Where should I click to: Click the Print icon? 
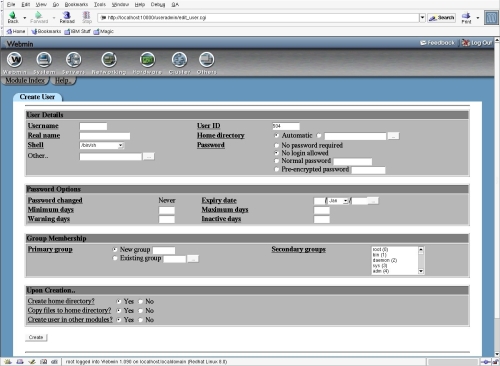(x=466, y=15)
